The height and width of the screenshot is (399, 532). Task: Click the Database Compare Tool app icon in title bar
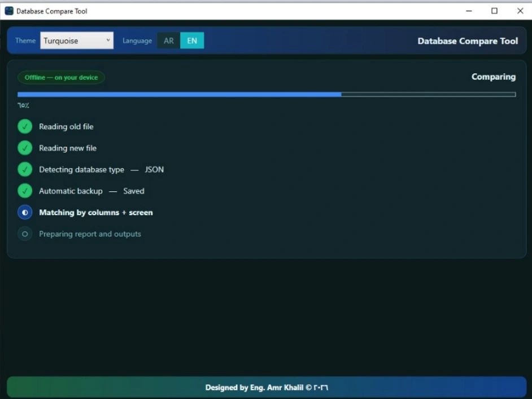[9, 11]
